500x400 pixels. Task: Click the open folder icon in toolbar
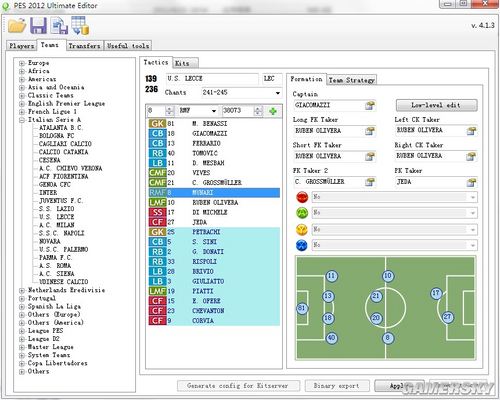[x=17, y=26]
